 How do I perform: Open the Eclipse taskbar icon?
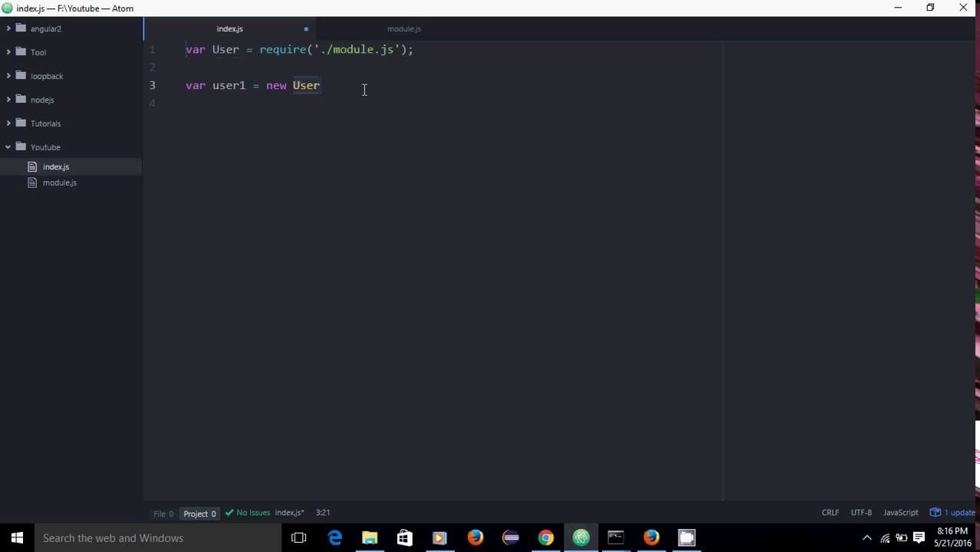[x=511, y=538]
